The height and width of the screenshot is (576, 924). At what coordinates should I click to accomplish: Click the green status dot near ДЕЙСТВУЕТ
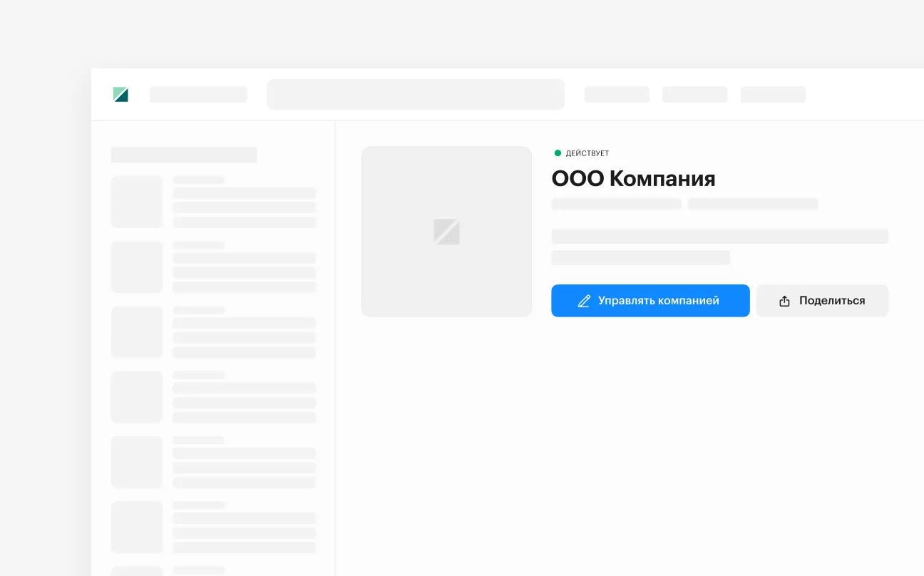click(x=558, y=153)
